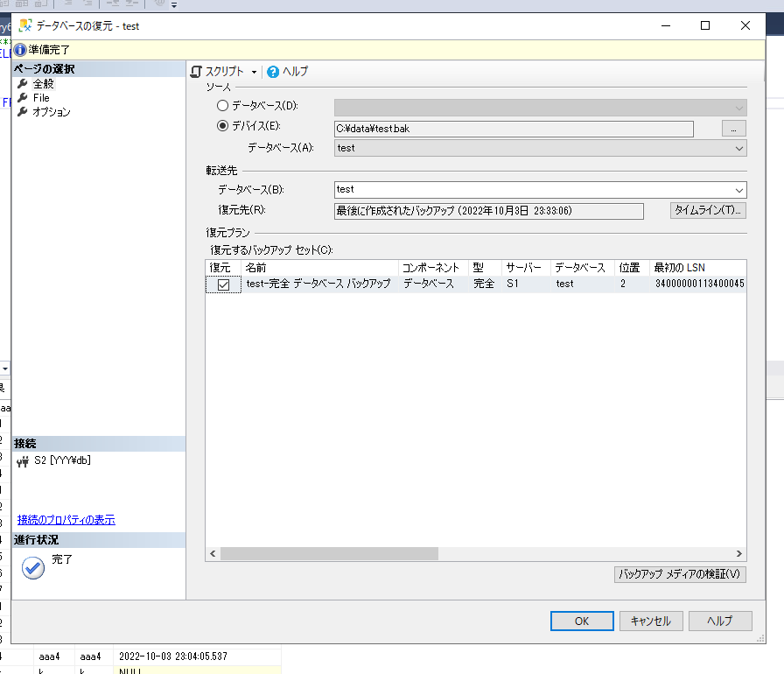Viewport: 784px width, 674px height.
Task: Choose the デバイス(E) source radio button
Action: pos(222,125)
